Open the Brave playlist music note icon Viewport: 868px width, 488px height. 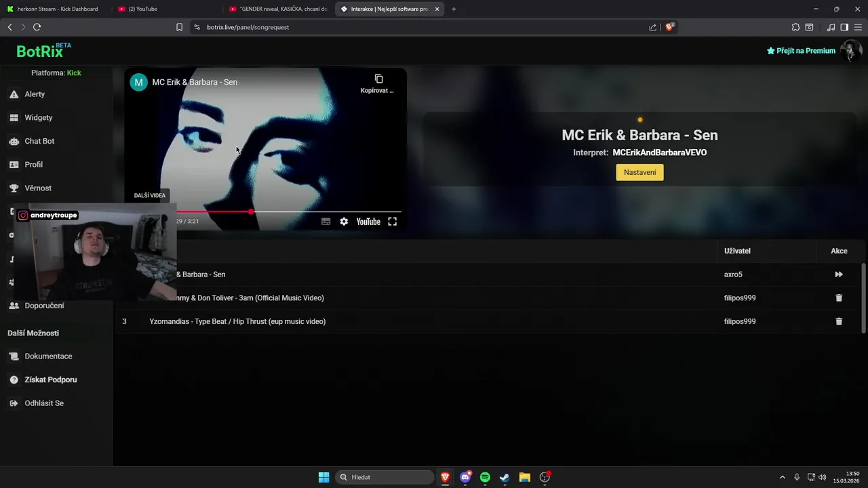[831, 27]
